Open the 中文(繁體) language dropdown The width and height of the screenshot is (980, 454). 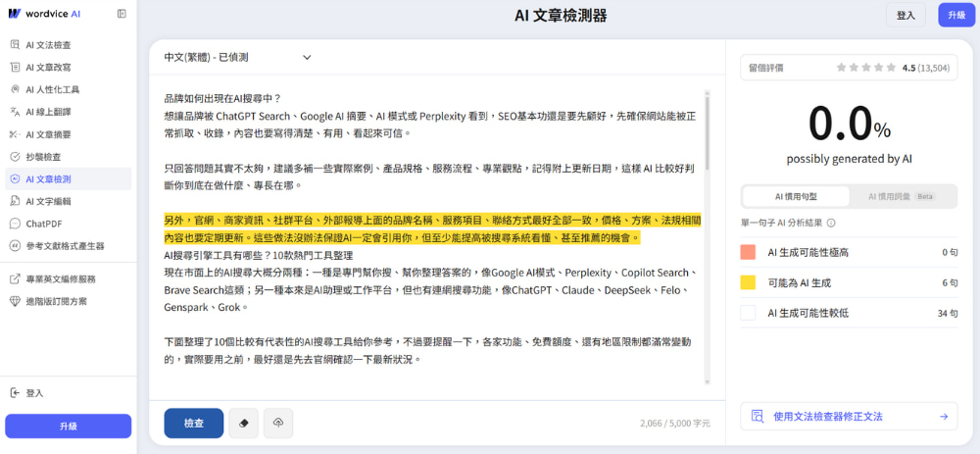click(237, 57)
